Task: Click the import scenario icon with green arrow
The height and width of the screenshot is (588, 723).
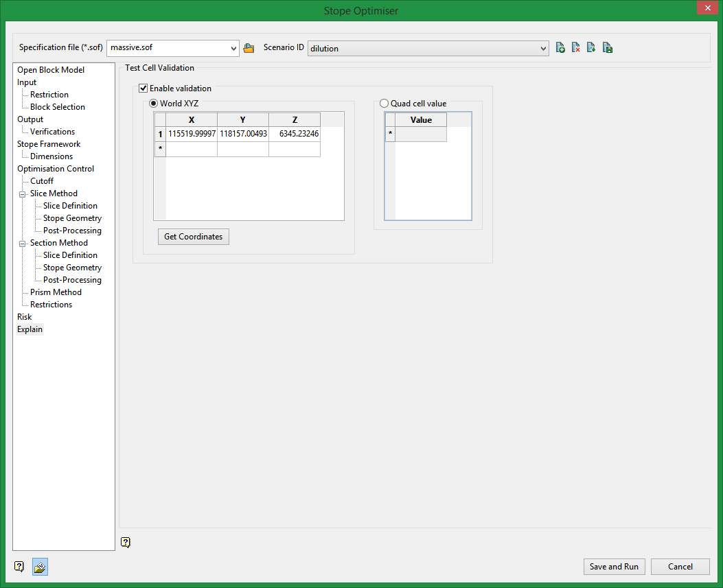Action: point(591,48)
